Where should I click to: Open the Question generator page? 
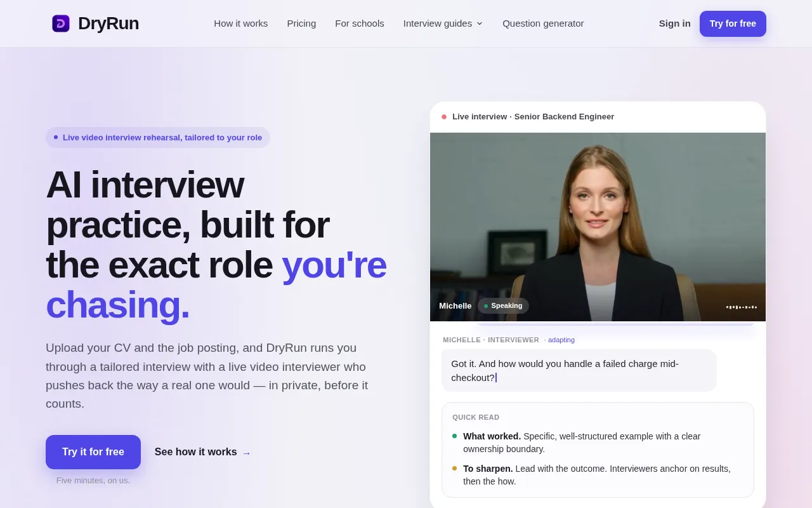[543, 23]
